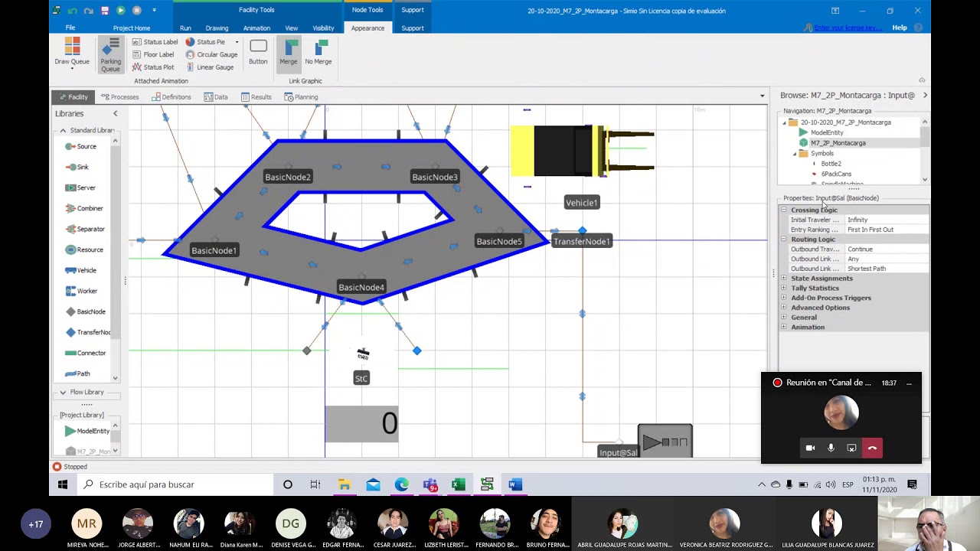Pick Worker from the Standard Library

coord(80,291)
